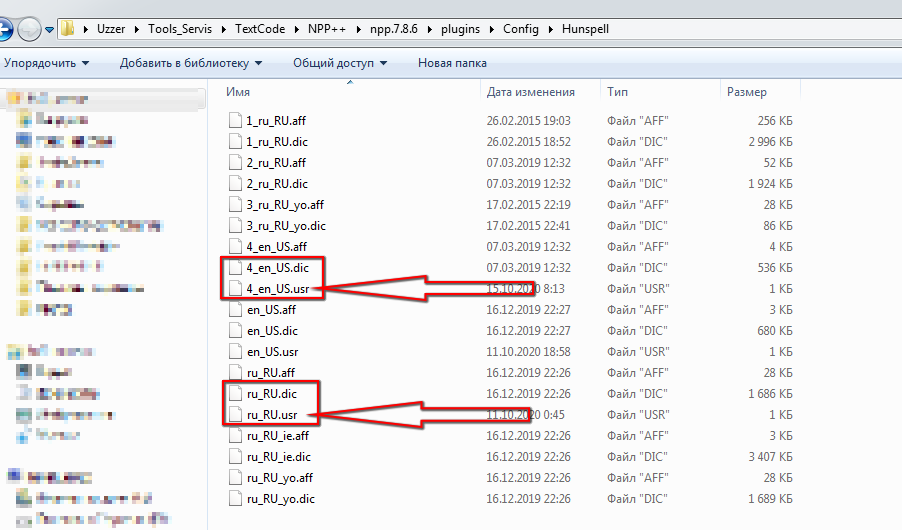
Task: Click the file icon of ru_RU_yo.dic
Action: 235,498
